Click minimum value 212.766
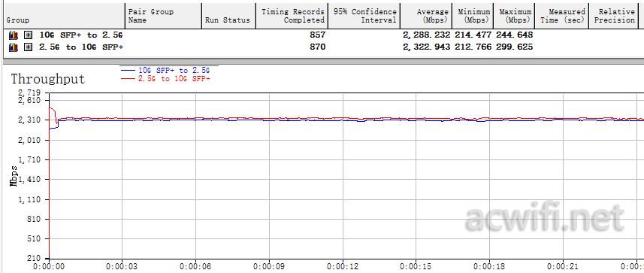Image resolution: width=644 pixels, height=273 pixels. tap(473, 47)
